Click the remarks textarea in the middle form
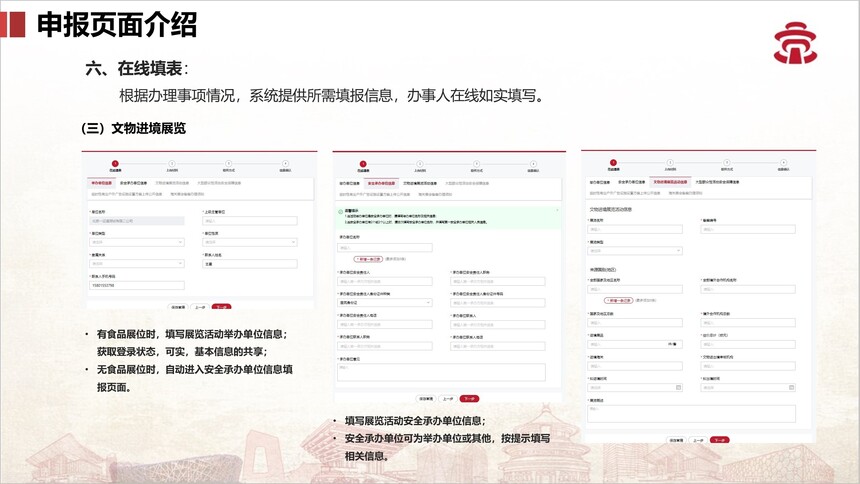The image size is (860, 484). (x=442, y=372)
